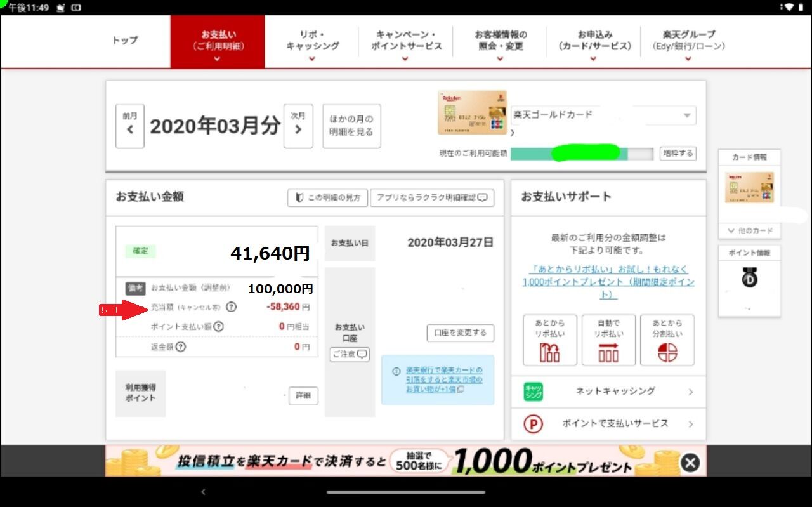812x507 pixels.
Task: Click the gold card image thumbnail
Action: click(x=472, y=112)
